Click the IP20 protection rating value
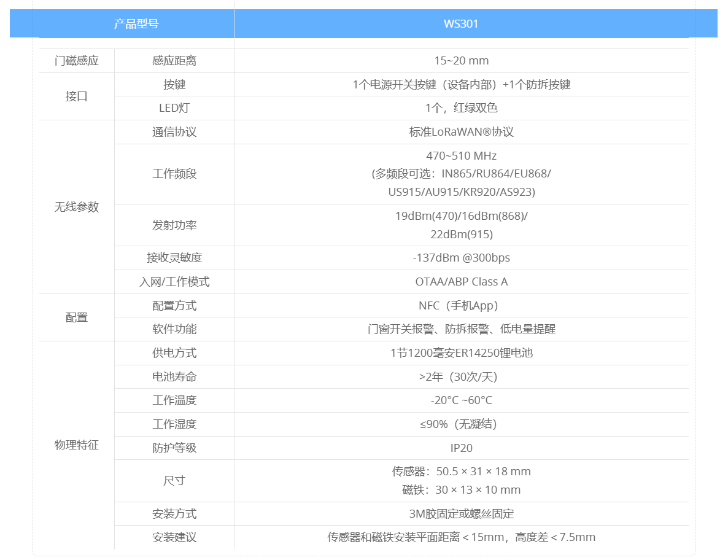The height and width of the screenshot is (560, 728). click(461, 448)
